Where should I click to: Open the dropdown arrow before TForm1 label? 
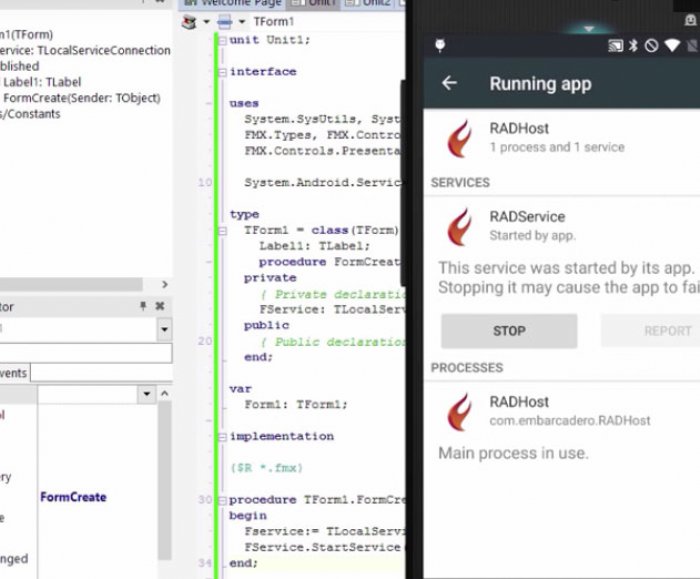tap(242, 22)
